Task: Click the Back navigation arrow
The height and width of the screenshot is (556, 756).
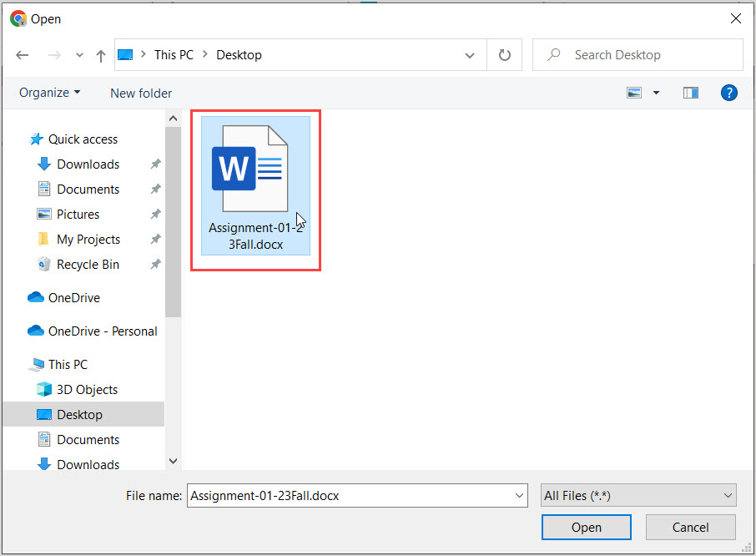Action: click(x=23, y=55)
